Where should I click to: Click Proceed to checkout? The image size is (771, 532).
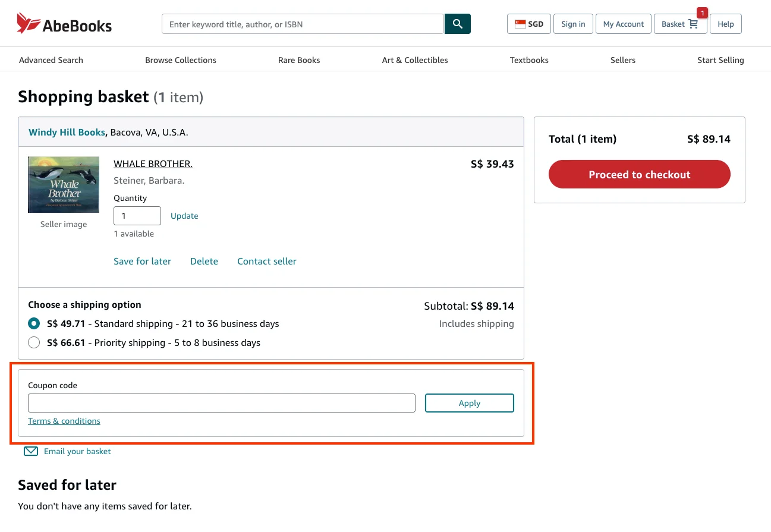640,174
